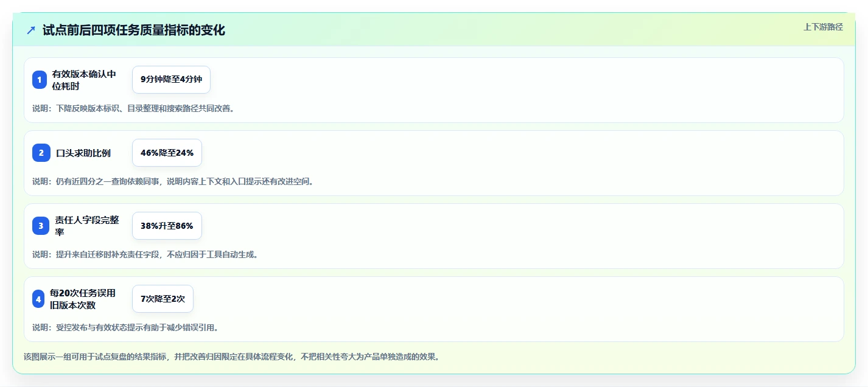Click the 38%升至86% value chip
Screen dimensions: 868x387
[167, 226]
